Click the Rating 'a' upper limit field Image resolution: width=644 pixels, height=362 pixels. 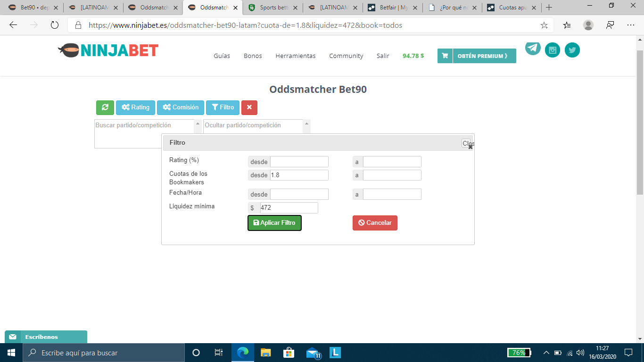coord(392,162)
